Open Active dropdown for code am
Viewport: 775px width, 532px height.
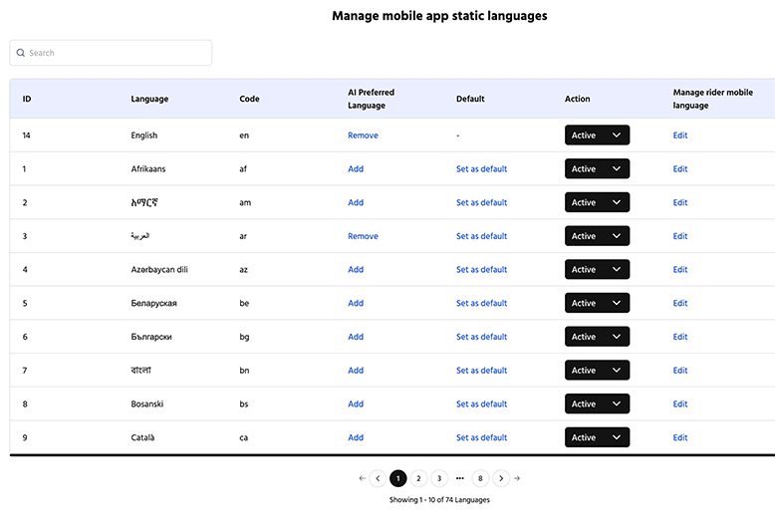(597, 202)
